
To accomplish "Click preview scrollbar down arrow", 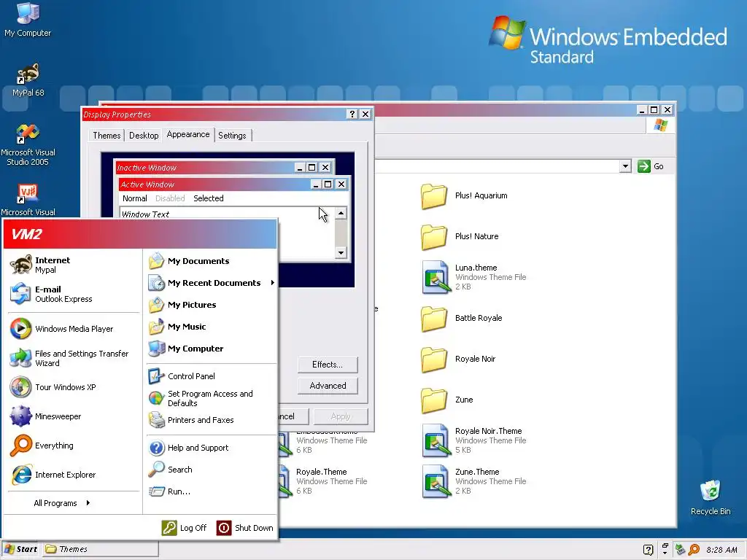I will 341,252.
